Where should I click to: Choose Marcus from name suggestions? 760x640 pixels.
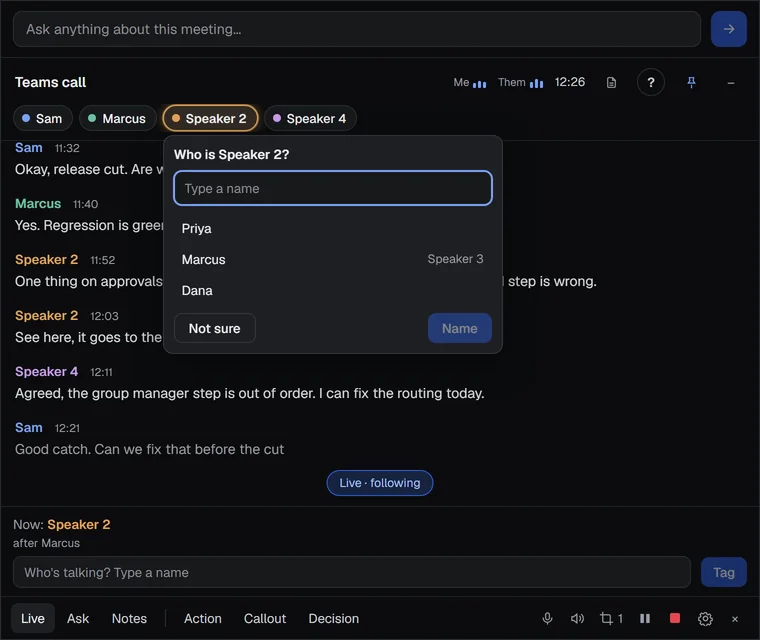(332, 259)
